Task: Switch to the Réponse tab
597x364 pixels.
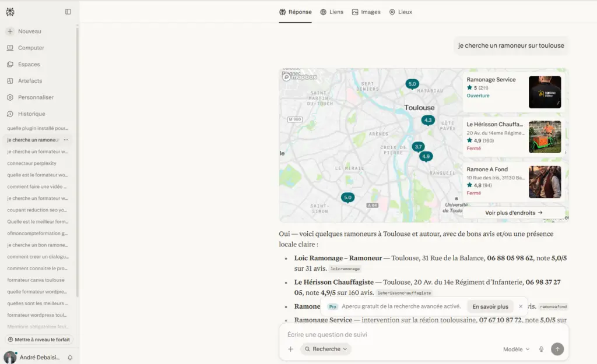Action: [x=295, y=12]
